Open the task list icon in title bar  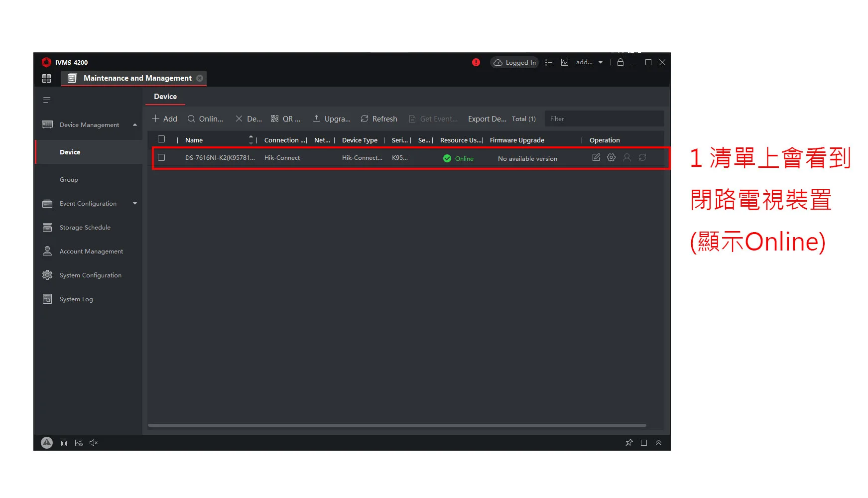pos(549,62)
